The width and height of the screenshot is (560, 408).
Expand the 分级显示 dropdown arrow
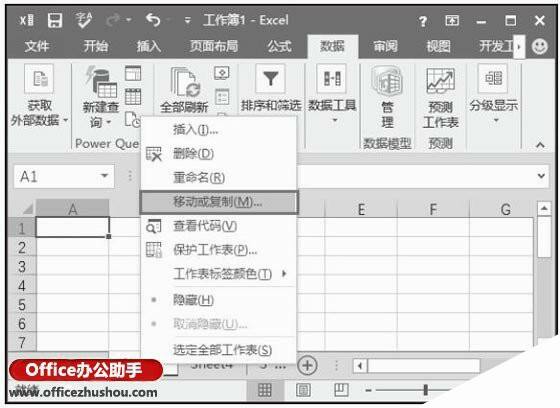(496, 120)
